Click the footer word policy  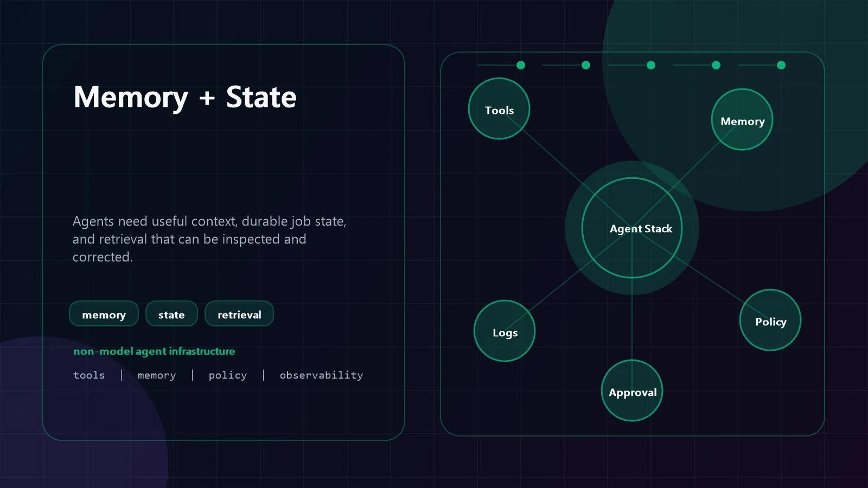point(228,375)
